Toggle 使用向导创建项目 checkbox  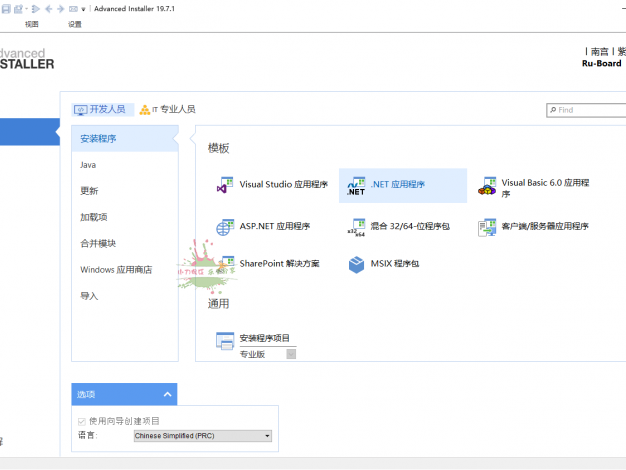pyautogui.click(x=82, y=422)
